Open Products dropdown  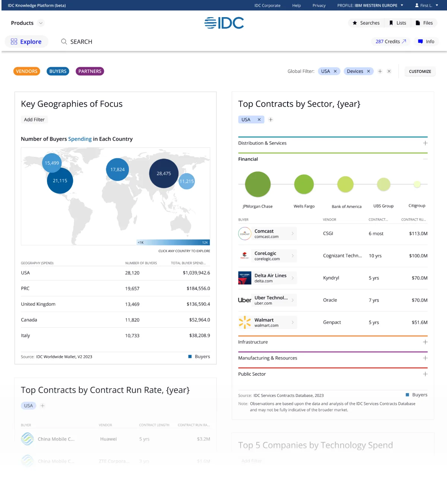pyautogui.click(x=28, y=23)
